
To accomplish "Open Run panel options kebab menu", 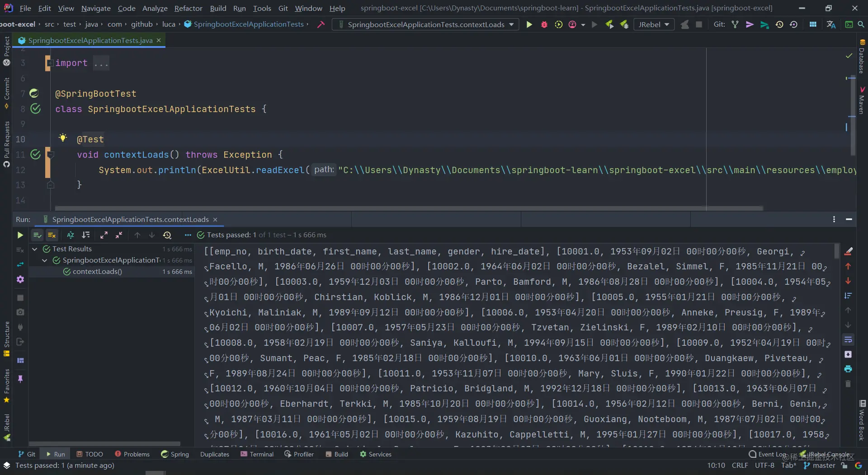I will point(834,219).
